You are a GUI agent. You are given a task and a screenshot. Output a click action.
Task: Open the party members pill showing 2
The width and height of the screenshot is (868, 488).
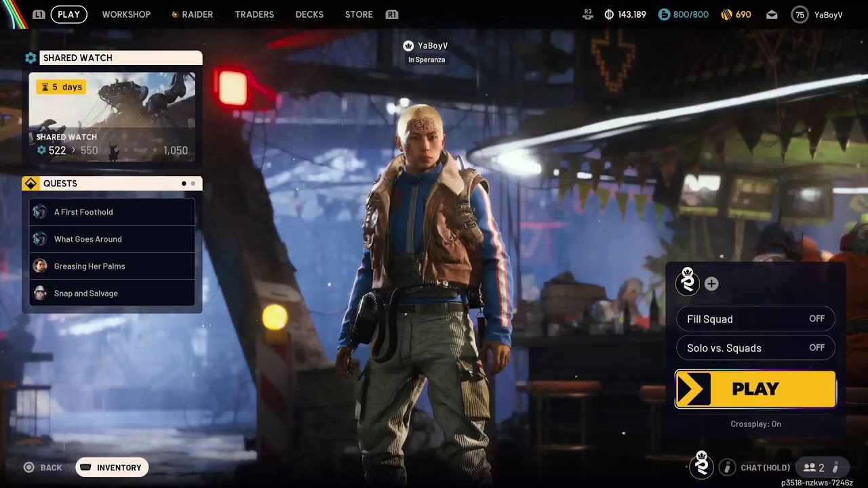click(x=822, y=468)
